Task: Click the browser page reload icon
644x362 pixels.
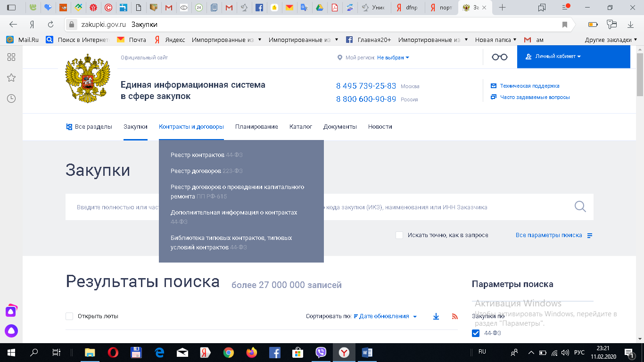Action: click(x=50, y=25)
